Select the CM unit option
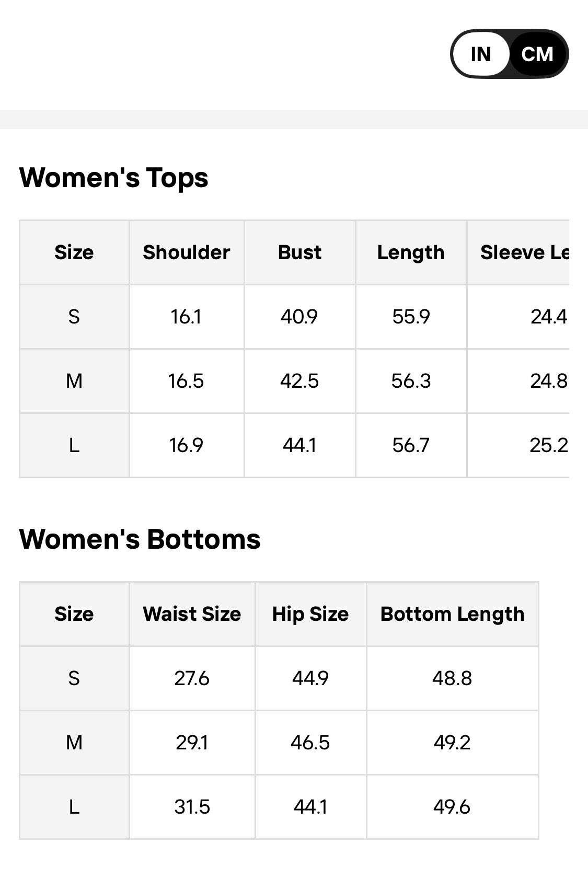 [x=537, y=54]
